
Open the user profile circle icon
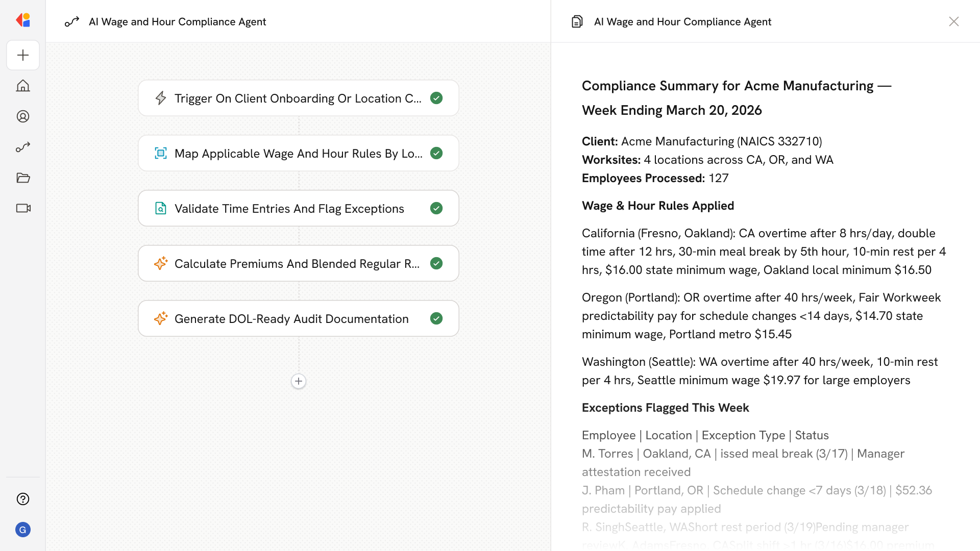(23, 116)
